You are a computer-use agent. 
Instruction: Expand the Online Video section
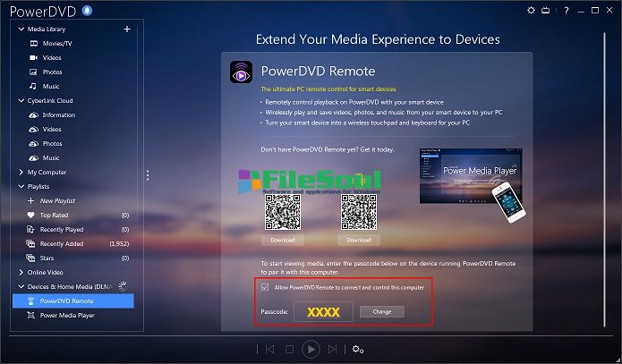21,272
